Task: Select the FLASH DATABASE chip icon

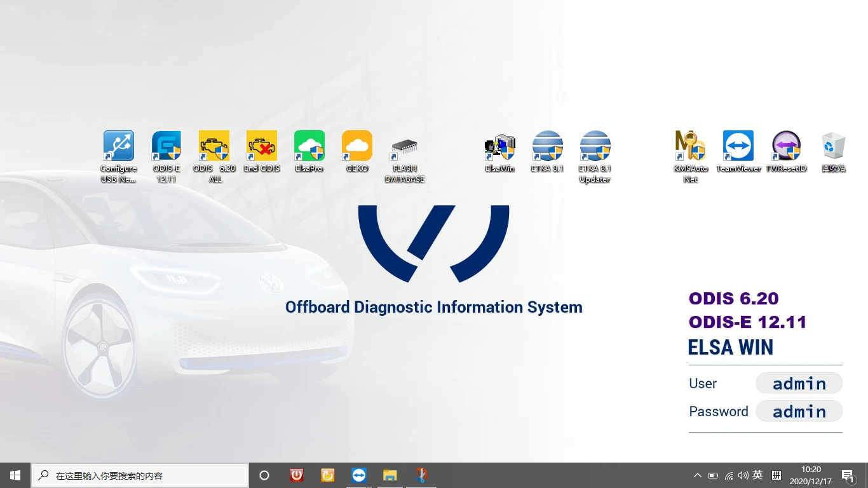Action: pos(405,156)
